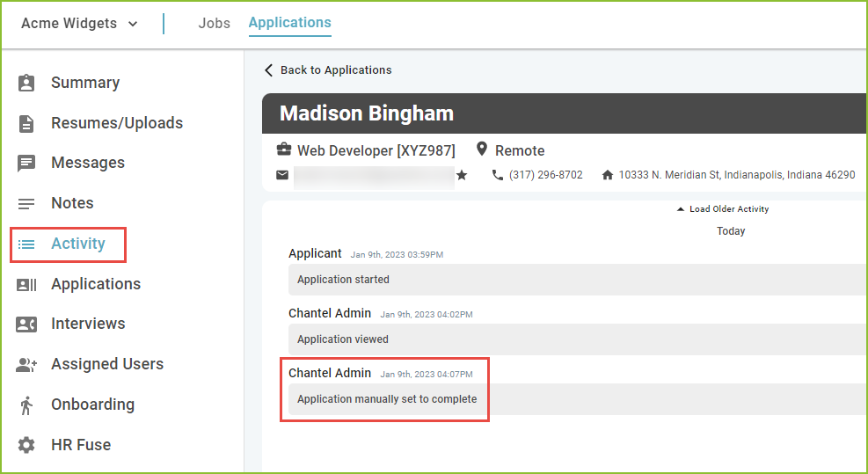Screen dimensions: 868x474
Task: Click the Jan 9th, 2023 04:02PM timestamp
Action: [x=427, y=315]
